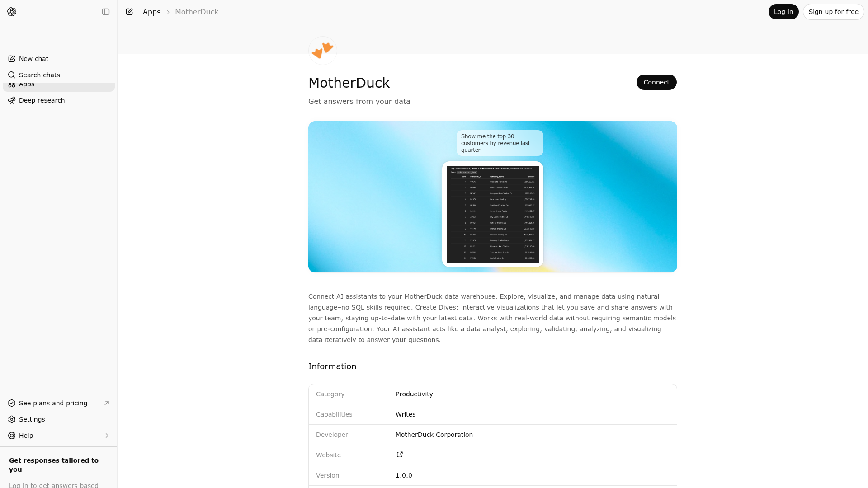Select Apps in the breadcrumb
This screenshot has height=488, width=868.
[151, 12]
